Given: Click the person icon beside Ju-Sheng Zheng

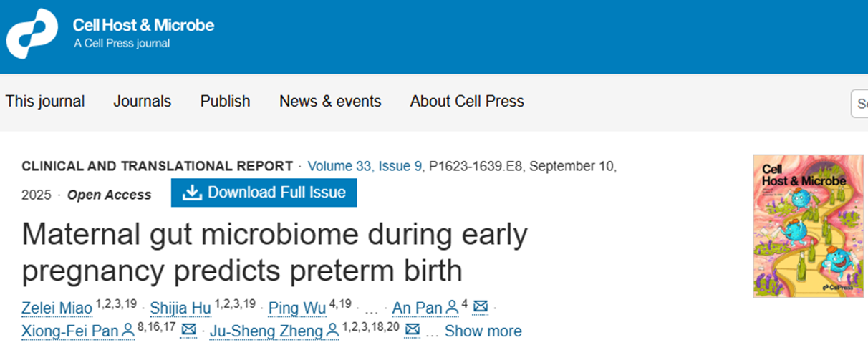Looking at the screenshot, I should coord(333,330).
